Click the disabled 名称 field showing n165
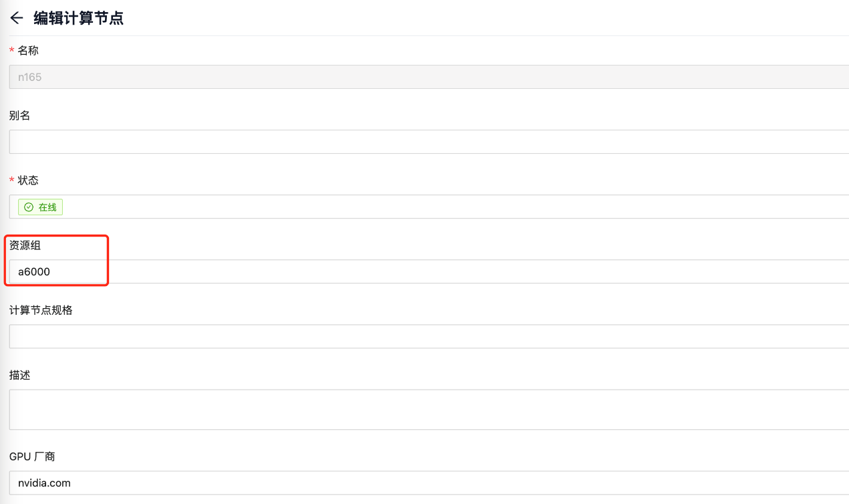The width and height of the screenshot is (849, 504). 428,77
